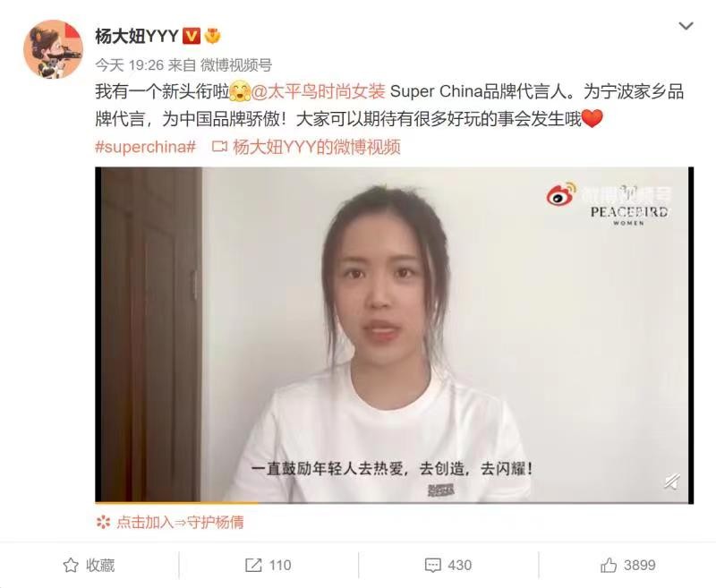Open the post timestamp 今天 19:26
The image size is (716, 588).
[x=129, y=65]
